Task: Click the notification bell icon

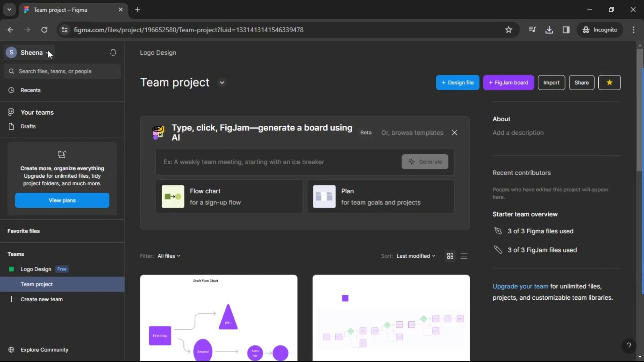Action: 113,53
